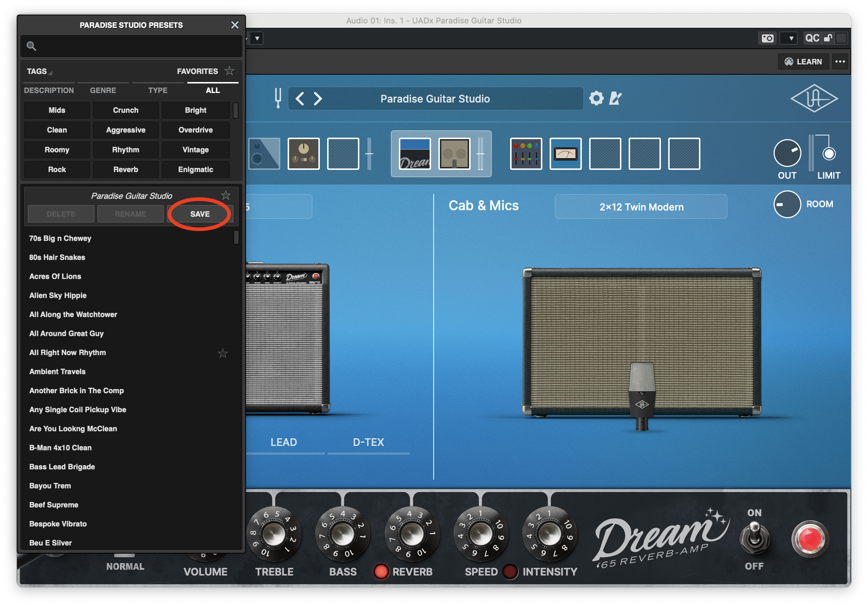Screen dimensions: 868x607
Task: Open the tuner fork icon
Action: [278, 98]
